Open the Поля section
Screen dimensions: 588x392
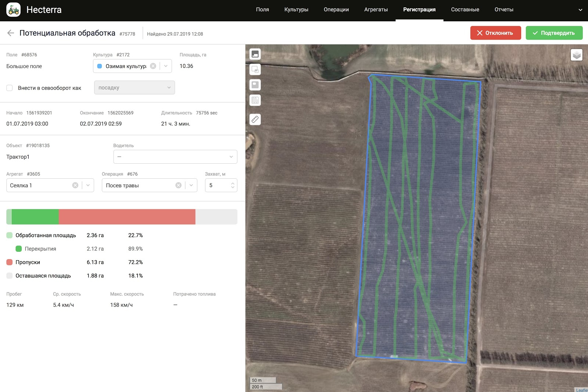[262, 10]
